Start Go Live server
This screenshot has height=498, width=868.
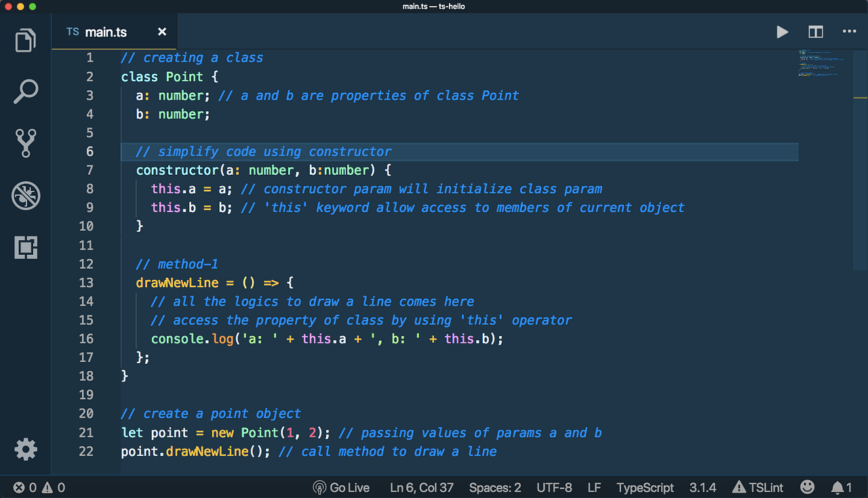341,487
